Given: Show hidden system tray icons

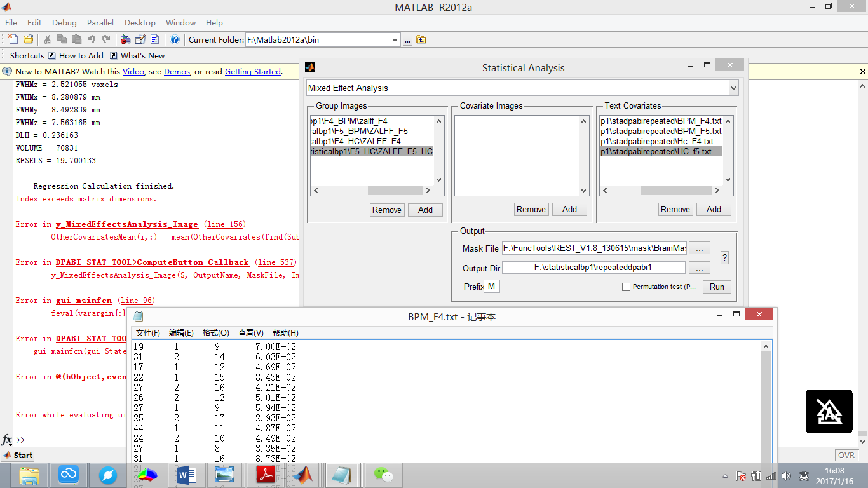Looking at the screenshot, I should [x=726, y=476].
